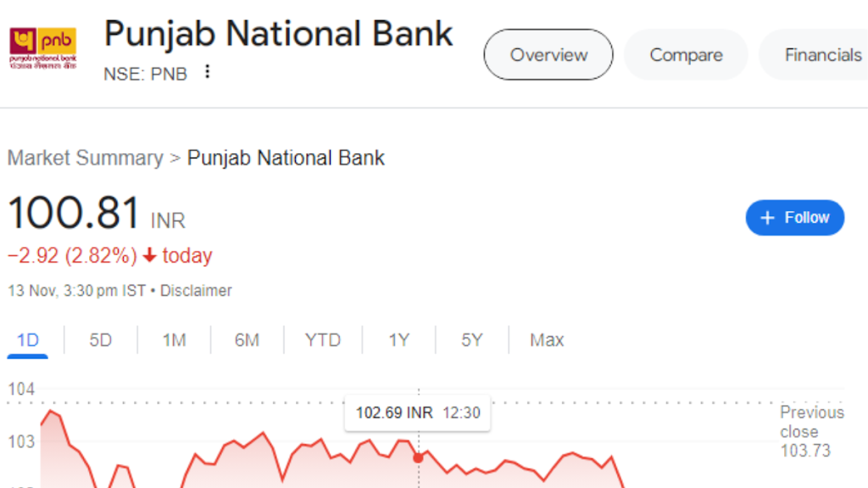This screenshot has height=488, width=868.
Task: Follow Punjab National Bank stock
Action: (x=795, y=218)
